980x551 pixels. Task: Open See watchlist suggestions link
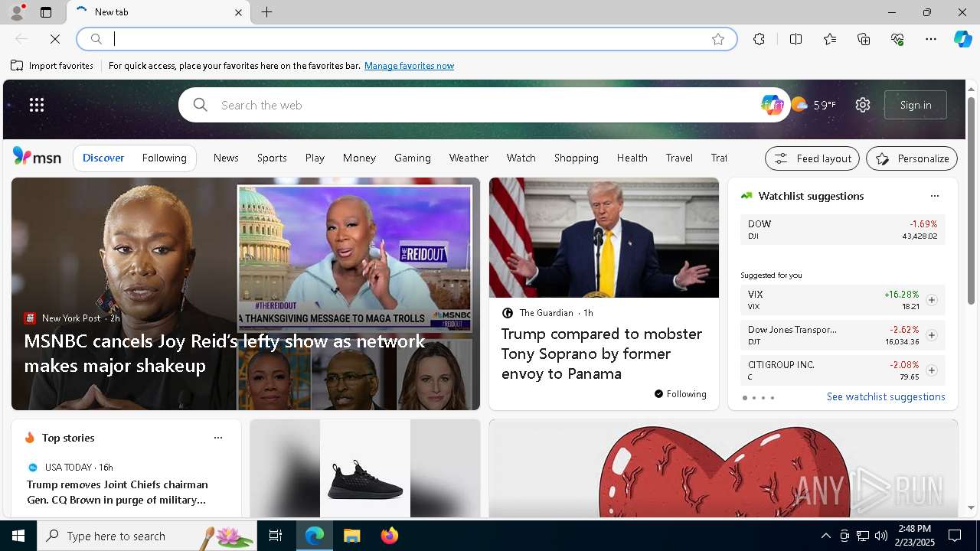[x=886, y=396]
